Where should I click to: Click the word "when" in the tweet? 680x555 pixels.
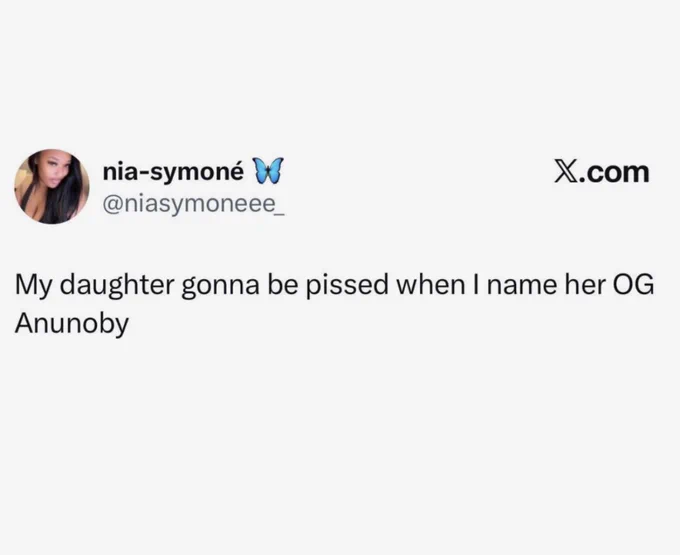click(x=430, y=285)
